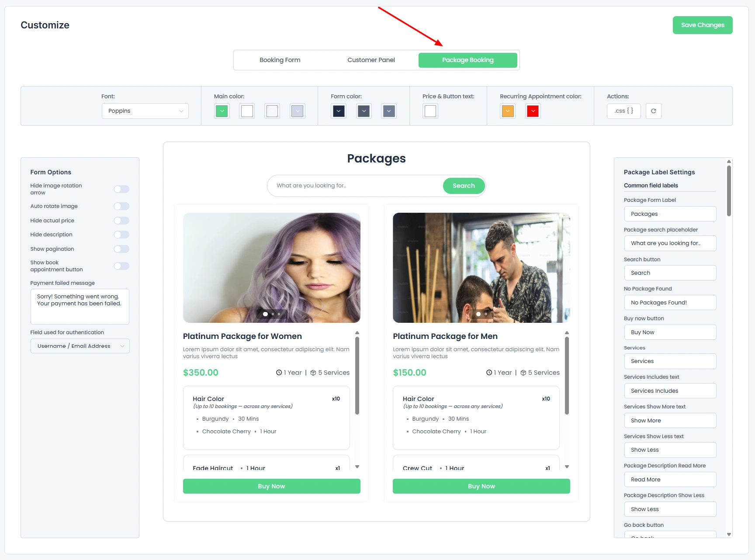The image size is (755, 560).
Task: Toggle Hide image rotation arrow
Action: [121, 189]
